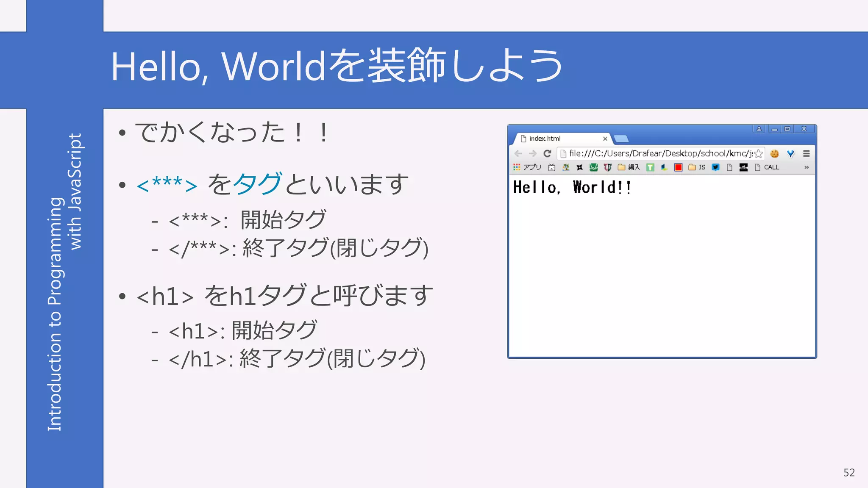The width and height of the screenshot is (868, 488).
Task: Open the CALL bookmark
Action: (767, 167)
